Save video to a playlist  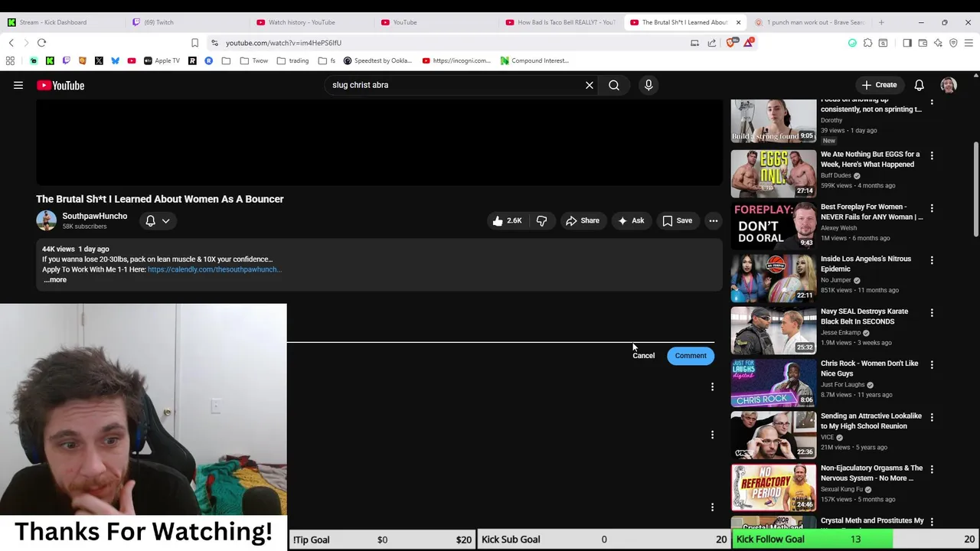[x=677, y=220]
